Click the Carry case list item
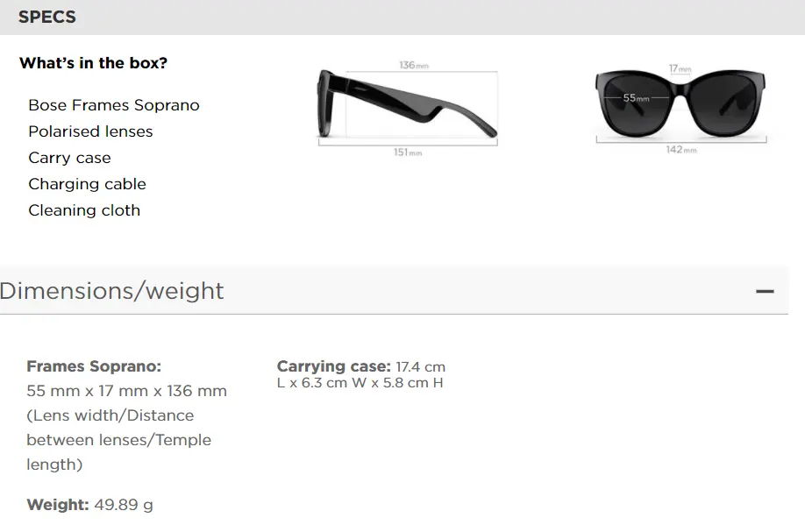This screenshot has width=805, height=532. [x=69, y=158]
